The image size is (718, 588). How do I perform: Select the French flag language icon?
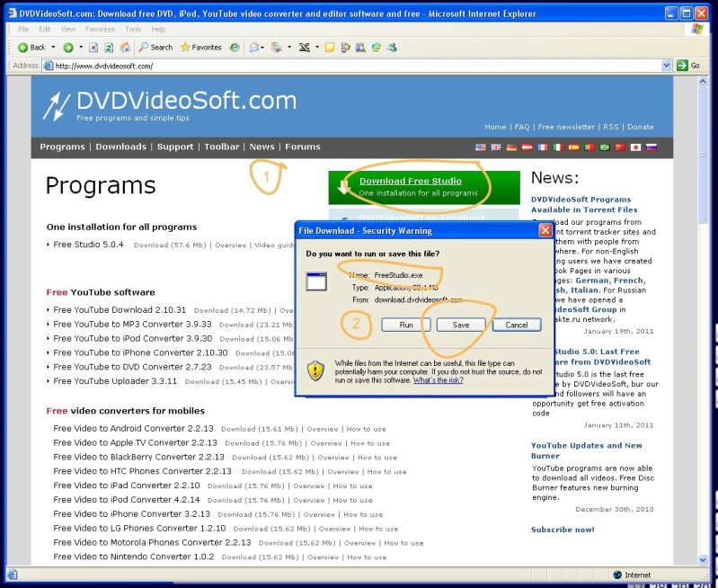(543, 147)
